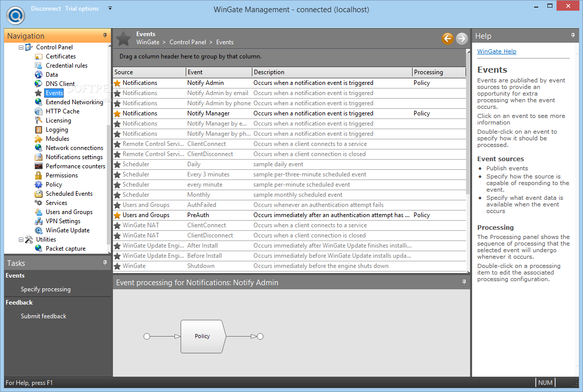Click the orange Back arrow button

pos(447,38)
